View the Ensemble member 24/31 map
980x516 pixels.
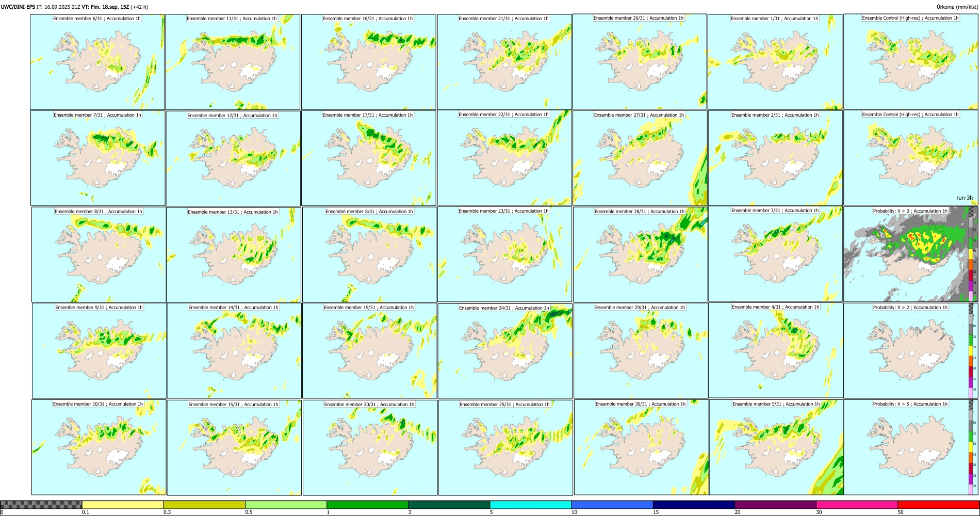tap(505, 351)
